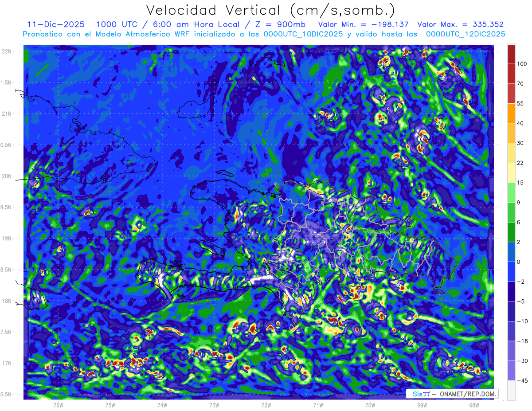This screenshot has height=411, width=532.
Task: Click the longitude label "71W"
Action: tap(318, 405)
